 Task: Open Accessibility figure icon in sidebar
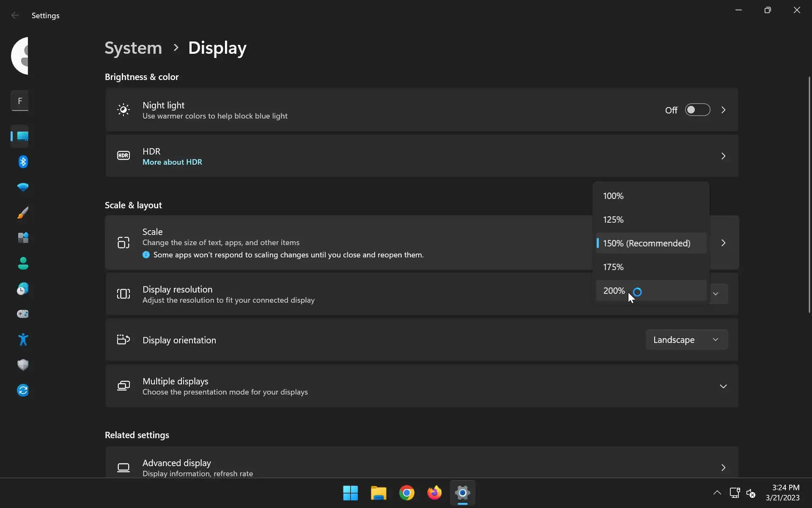click(23, 340)
